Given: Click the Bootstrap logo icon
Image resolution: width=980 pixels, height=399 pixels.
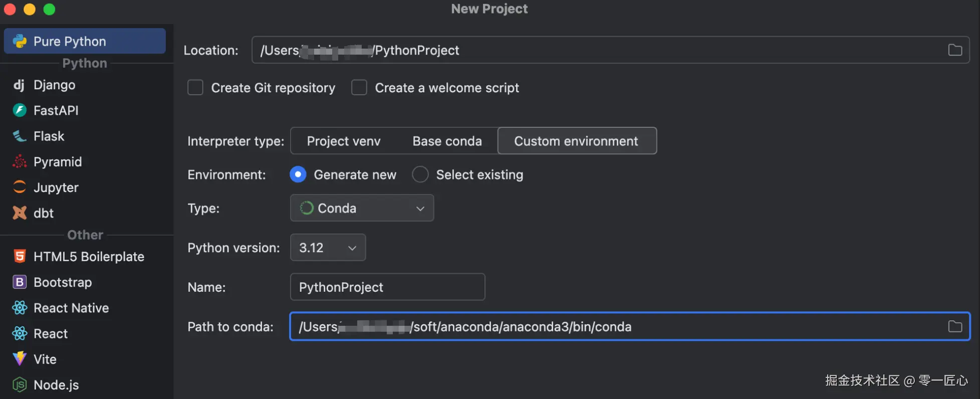Looking at the screenshot, I should click(x=20, y=282).
